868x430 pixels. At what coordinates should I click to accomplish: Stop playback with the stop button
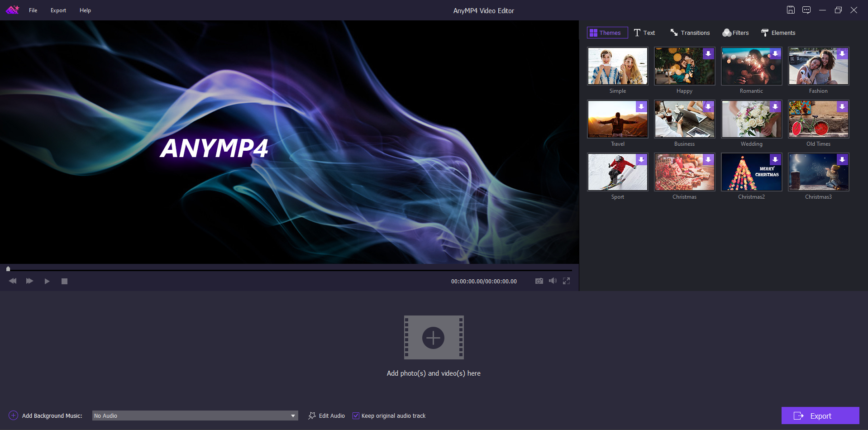pyautogui.click(x=64, y=281)
